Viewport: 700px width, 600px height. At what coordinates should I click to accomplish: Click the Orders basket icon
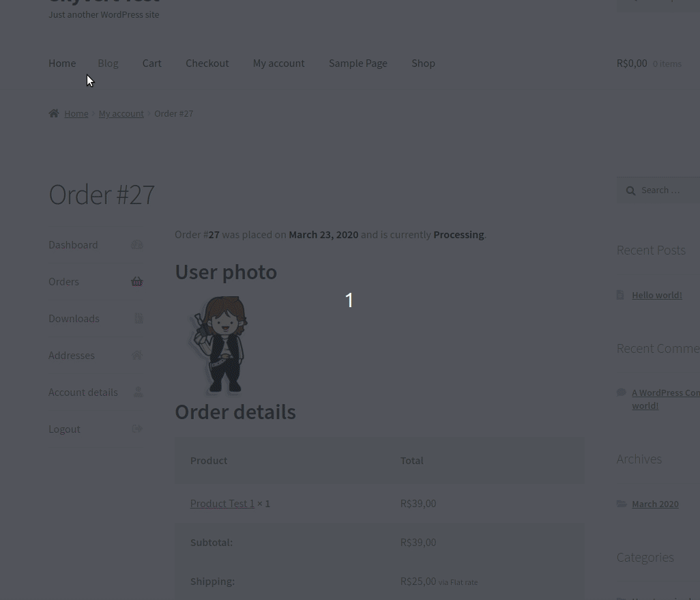(136, 281)
